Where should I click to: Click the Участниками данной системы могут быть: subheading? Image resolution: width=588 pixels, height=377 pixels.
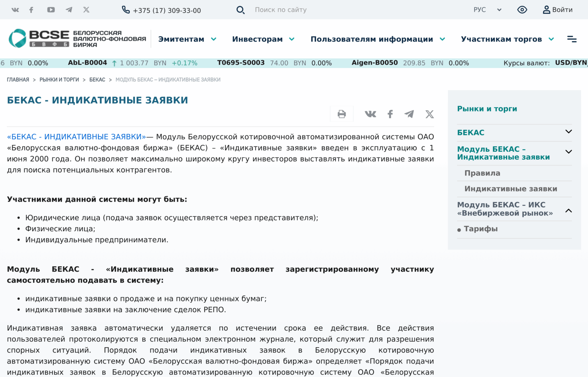97,199
